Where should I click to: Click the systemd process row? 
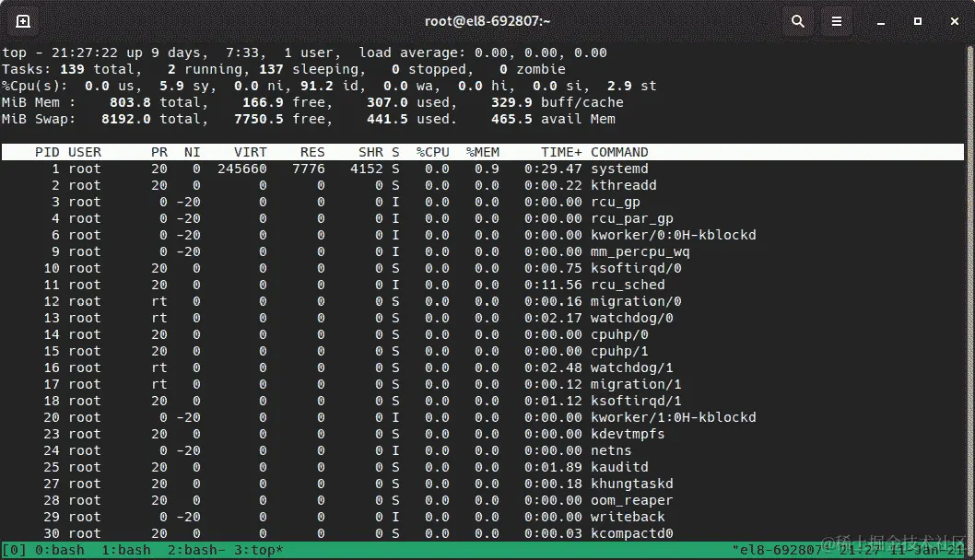click(x=483, y=169)
